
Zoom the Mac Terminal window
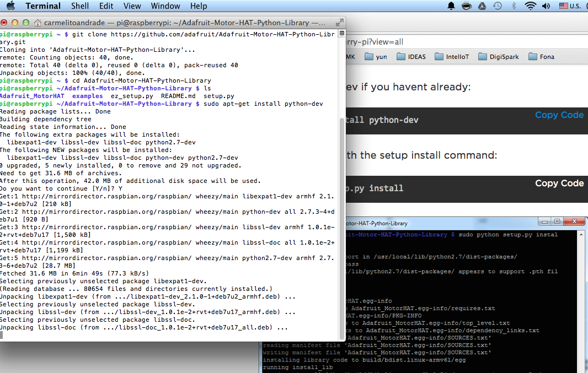26,23
